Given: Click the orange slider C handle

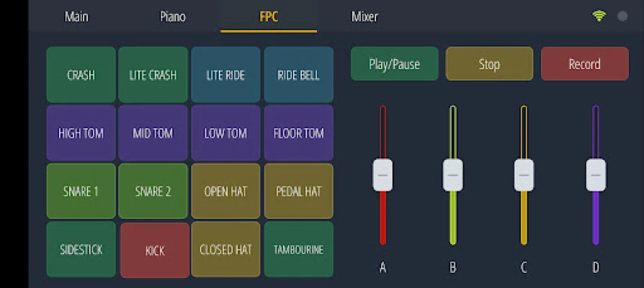Looking at the screenshot, I should (x=524, y=175).
